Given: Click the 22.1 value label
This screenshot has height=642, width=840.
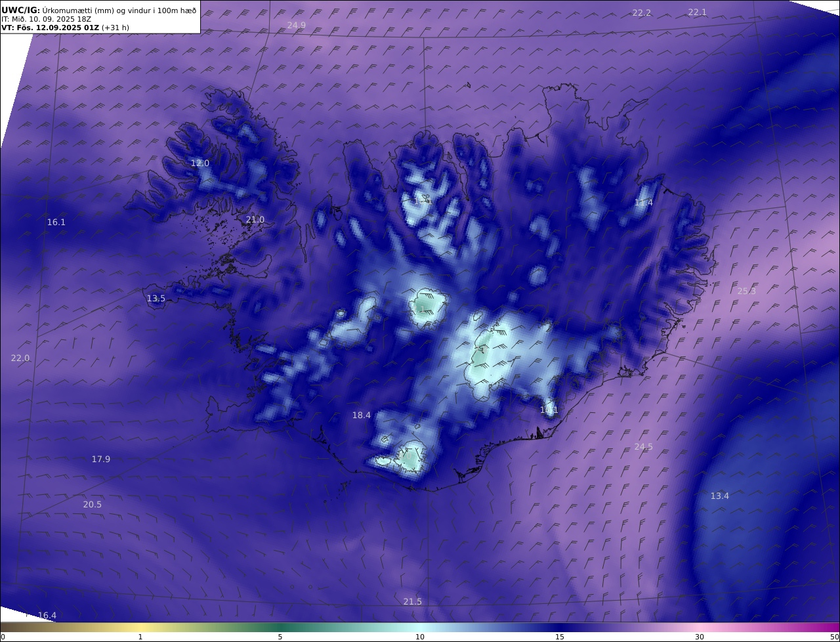Looking at the screenshot, I should pyautogui.click(x=698, y=12).
